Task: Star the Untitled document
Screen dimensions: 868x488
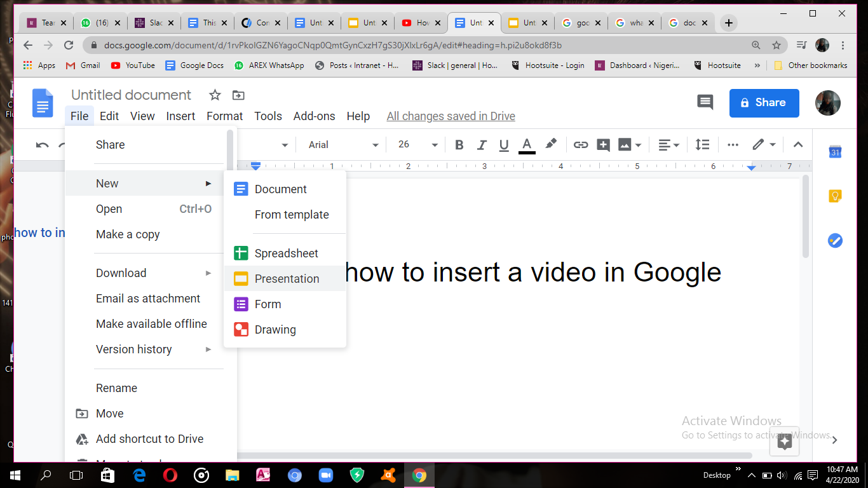Action: click(215, 95)
